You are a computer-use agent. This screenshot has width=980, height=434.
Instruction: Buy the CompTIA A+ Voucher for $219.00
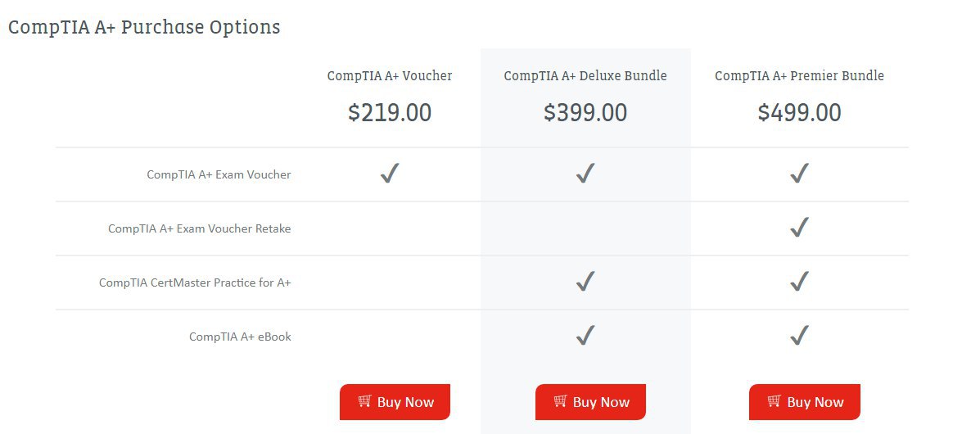pos(395,402)
